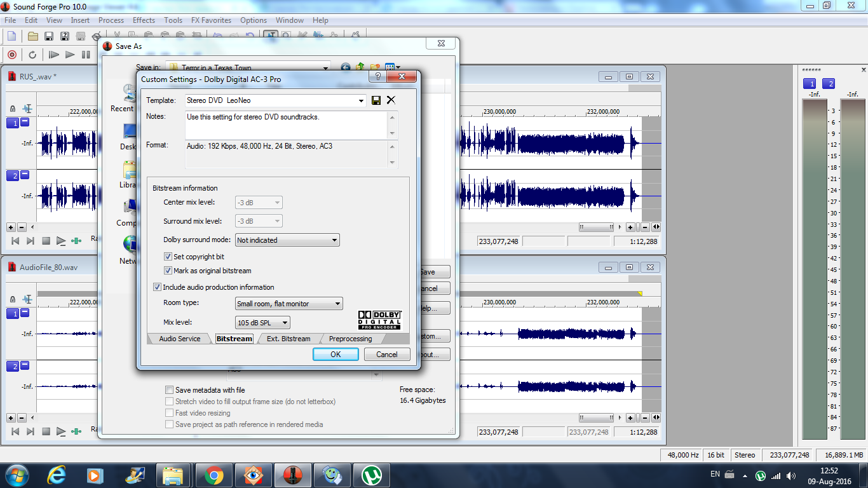This screenshot has width=868, height=488.
Task: Toggle channel 1 in the meters panel
Action: (x=810, y=84)
